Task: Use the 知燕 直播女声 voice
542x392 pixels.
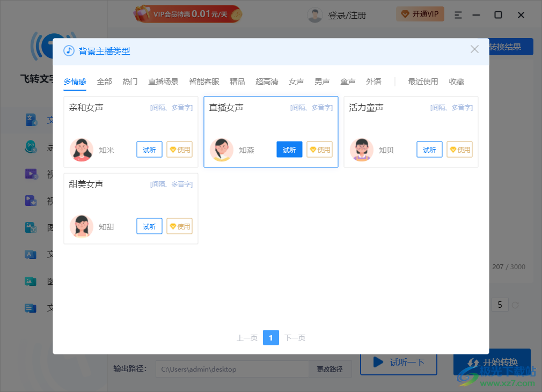Action: click(319, 150)
